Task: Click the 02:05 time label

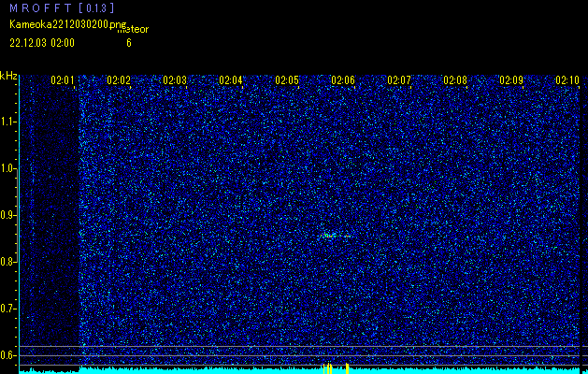Action: [x=287, y=80]
